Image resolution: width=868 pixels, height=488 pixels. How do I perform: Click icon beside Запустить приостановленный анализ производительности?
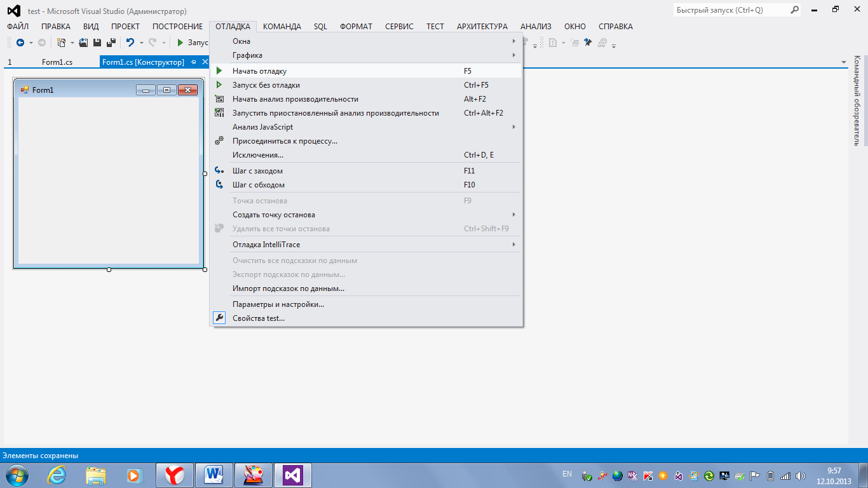click(219, 112)
